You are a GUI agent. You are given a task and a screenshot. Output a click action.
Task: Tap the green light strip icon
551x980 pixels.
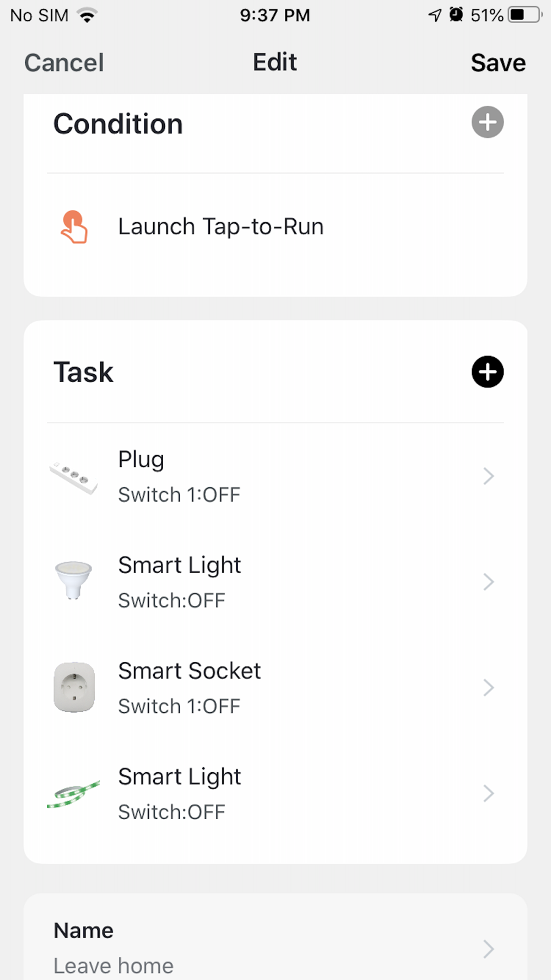coord(74,794)
